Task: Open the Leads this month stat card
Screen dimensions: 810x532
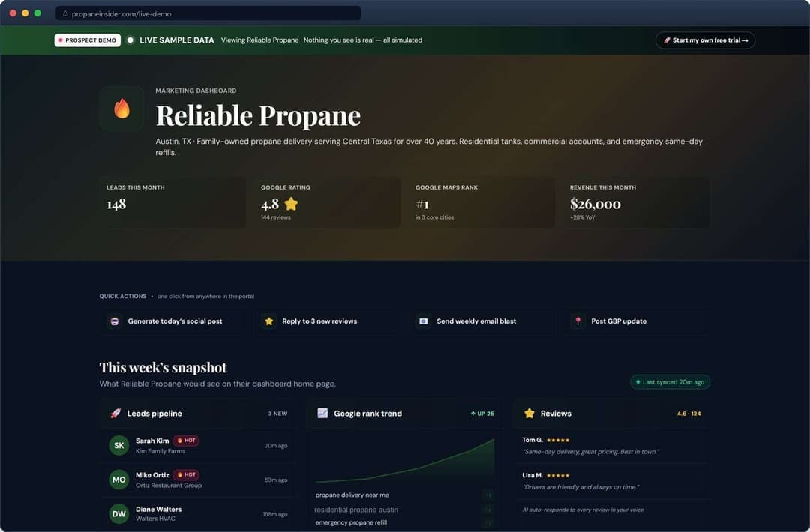Action: (172, 202)
